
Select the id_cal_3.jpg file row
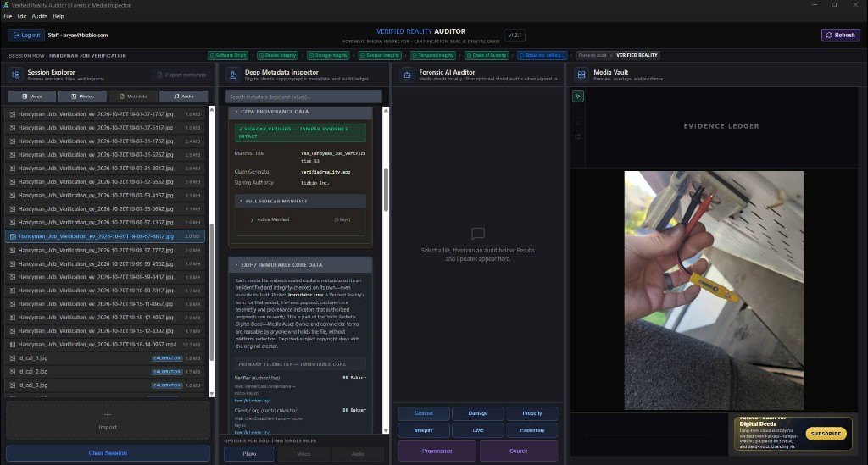pos(105,385)
